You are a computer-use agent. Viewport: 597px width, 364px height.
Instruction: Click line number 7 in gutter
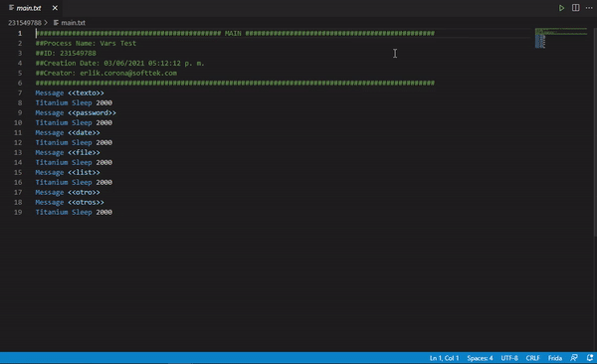click(20, 92)
